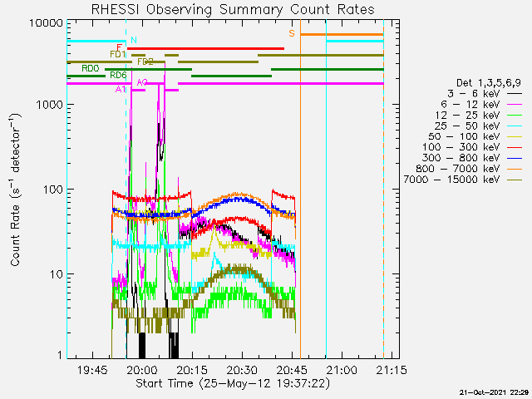
Task: Select the '25 - 50 keV' legend entry
Action: [x=479, y=126]
